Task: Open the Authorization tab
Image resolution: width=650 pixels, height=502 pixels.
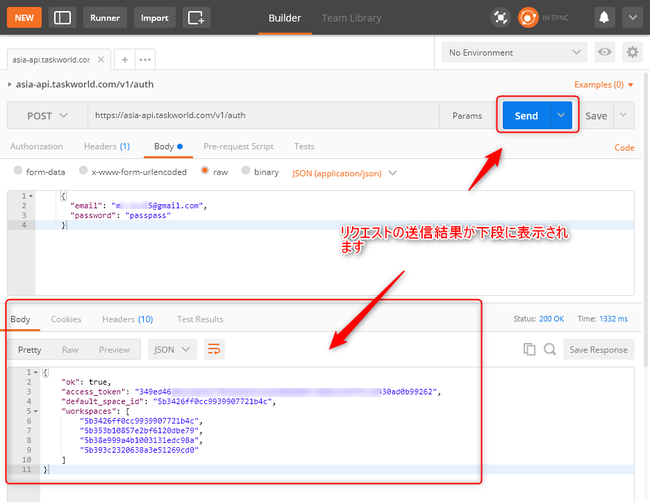Action: coord(36,146)
